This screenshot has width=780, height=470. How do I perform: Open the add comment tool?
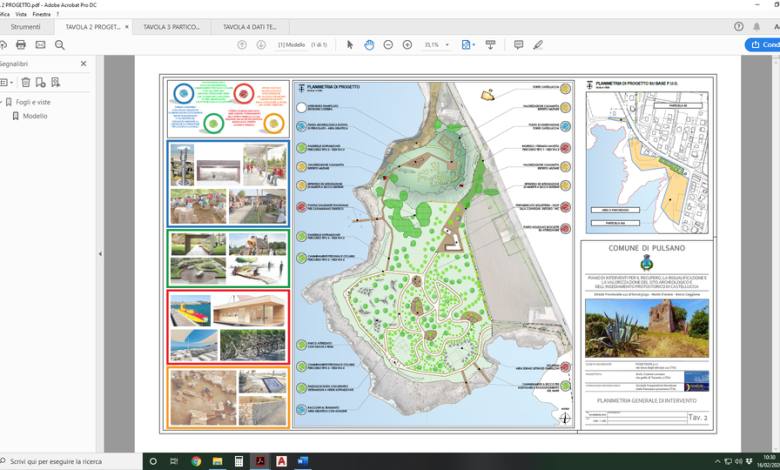(518, 45)
